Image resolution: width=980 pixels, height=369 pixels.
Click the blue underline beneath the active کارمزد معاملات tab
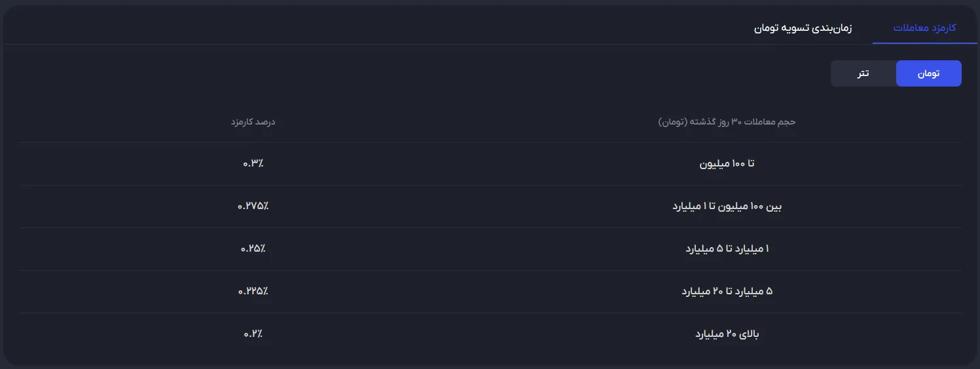coord(924,43)
